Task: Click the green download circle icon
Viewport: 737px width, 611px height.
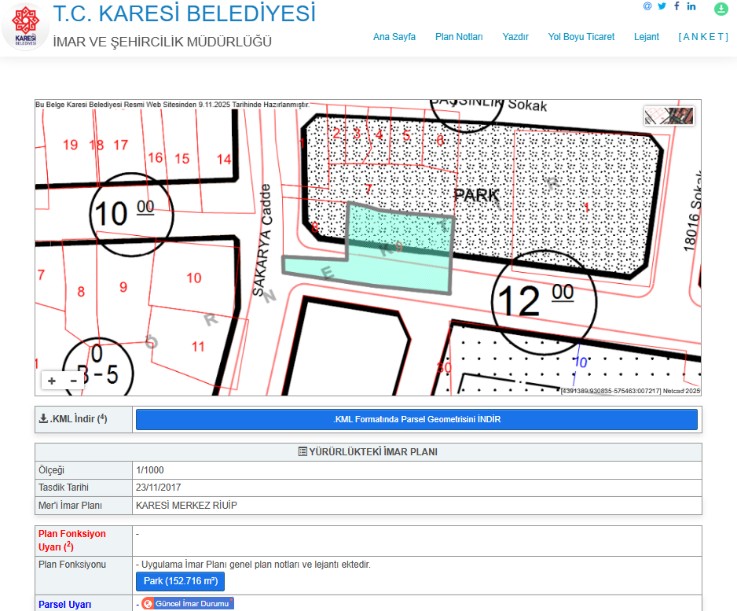Action: [x=721, y=9]
